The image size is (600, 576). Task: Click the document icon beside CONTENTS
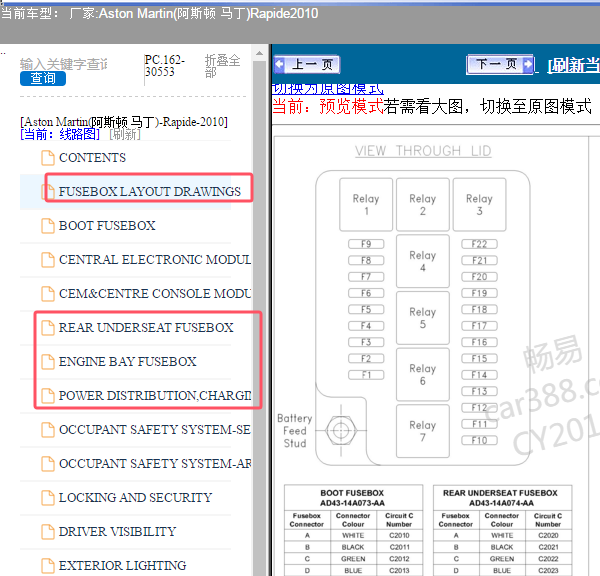48,158
